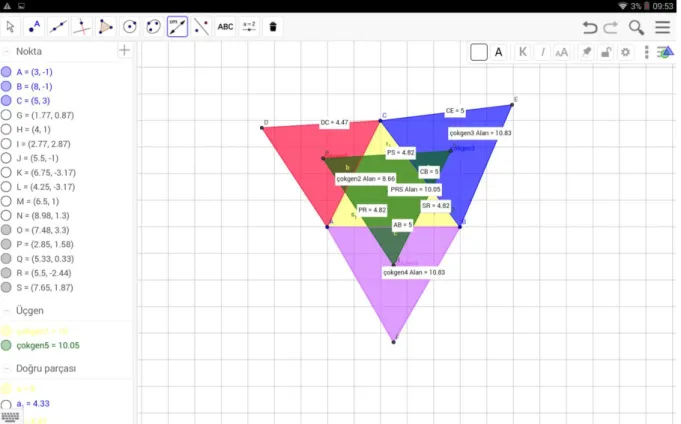Hide point B = (8, -1)
Screen dimensions: 681x424
tap(6, 86)
